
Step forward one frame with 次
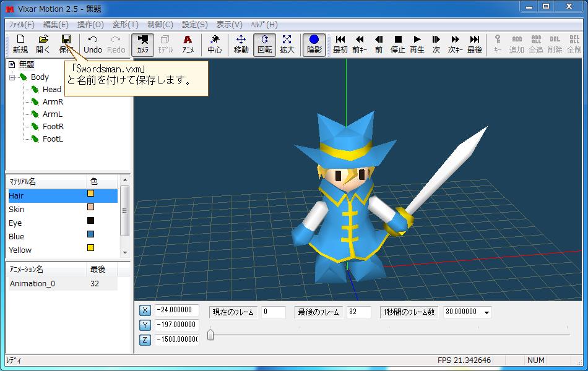click(436, 45)
